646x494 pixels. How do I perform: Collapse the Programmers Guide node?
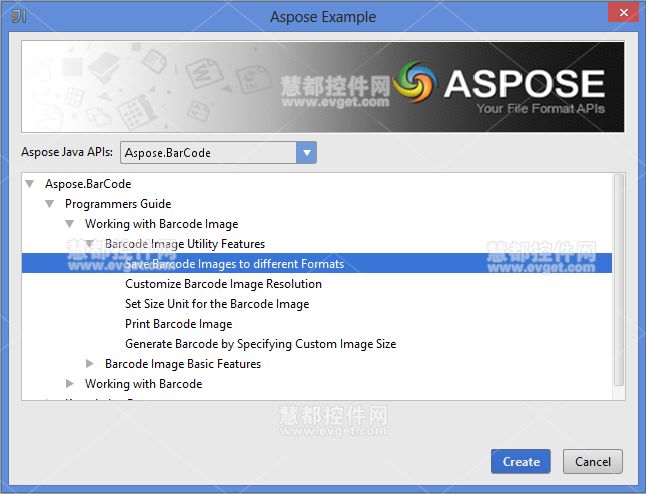[x=49, y=204]
